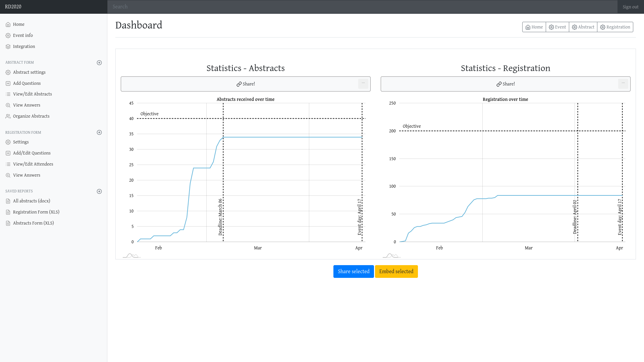Click the registration Settings gear icon
644x362 pixels.
(x=8, y=142)
